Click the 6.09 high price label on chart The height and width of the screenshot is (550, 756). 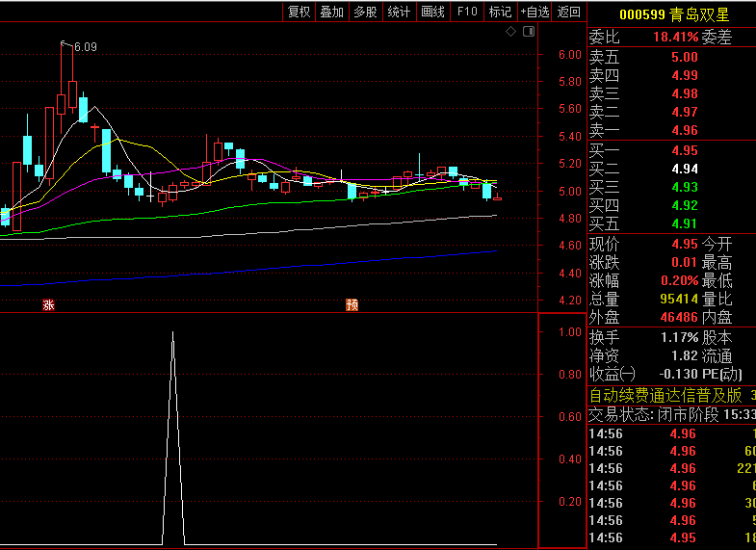[x=86, y=47]
